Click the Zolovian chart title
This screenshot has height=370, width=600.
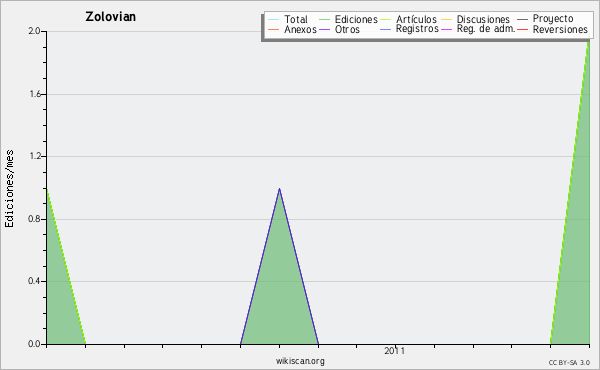click(111, 17)
